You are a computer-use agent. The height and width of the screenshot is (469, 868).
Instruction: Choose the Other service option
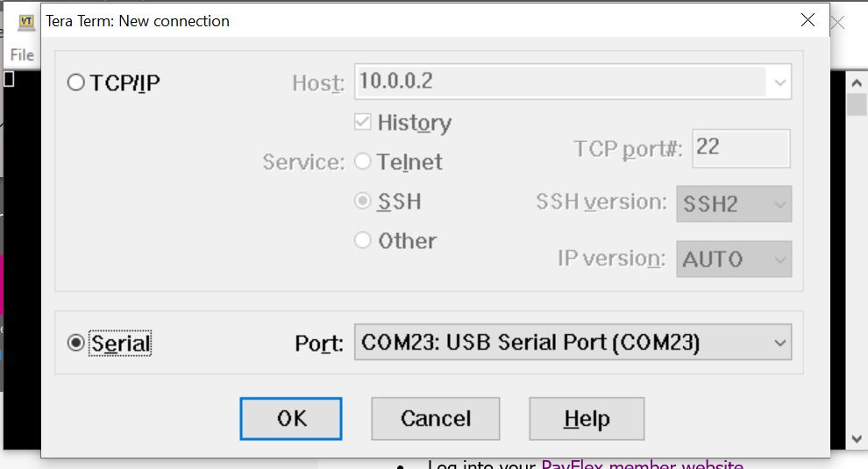pos(363,240)
